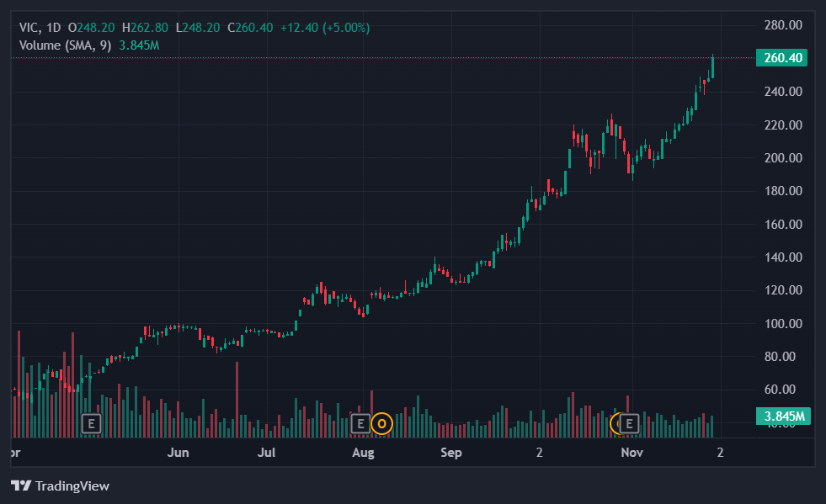The height and width of the screenshot is (504, 826).
Task: Select the Sep label on the time axis
Action: [451, 453]
